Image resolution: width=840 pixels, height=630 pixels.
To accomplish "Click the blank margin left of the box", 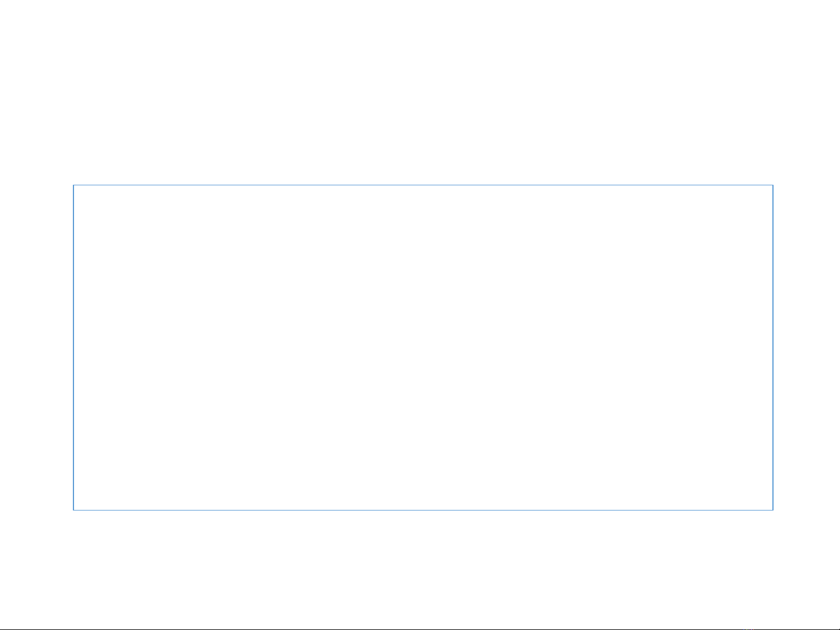I will pyautogui.click(x=36, y=347).
